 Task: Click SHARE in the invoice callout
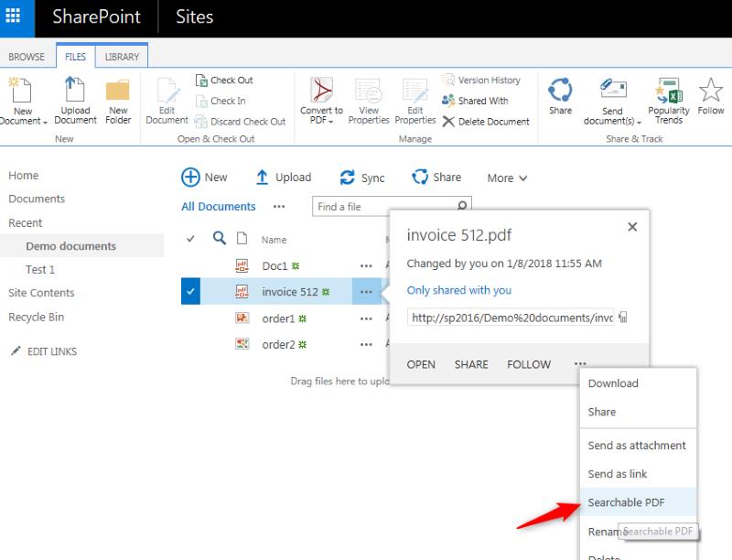click(x=471, y=364)
